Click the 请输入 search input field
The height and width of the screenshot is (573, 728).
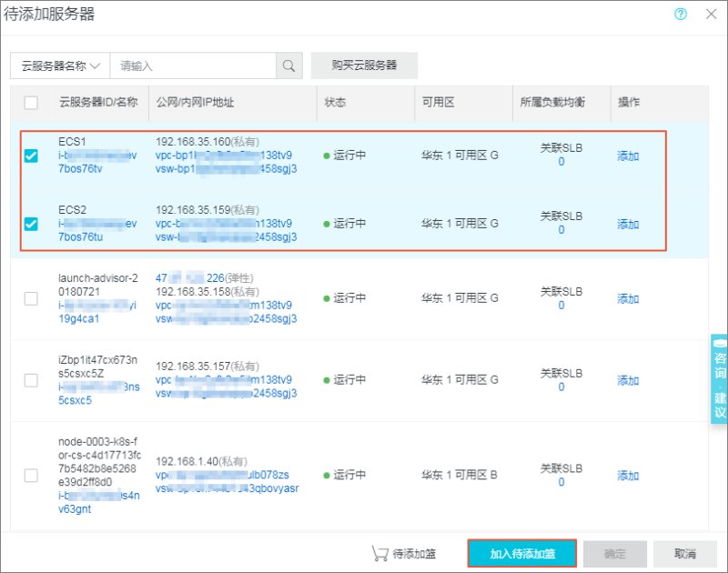click(193, 65)
